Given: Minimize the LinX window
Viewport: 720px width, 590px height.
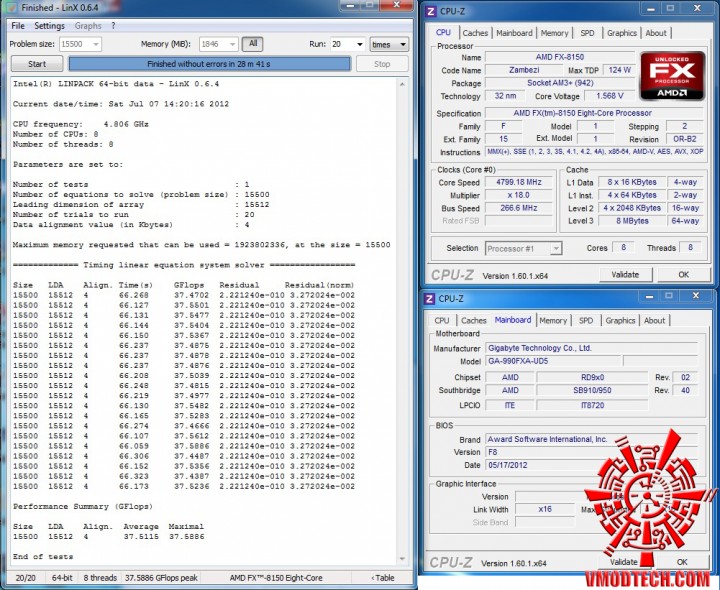Looking at the screenshot, I should coord(350,6).
